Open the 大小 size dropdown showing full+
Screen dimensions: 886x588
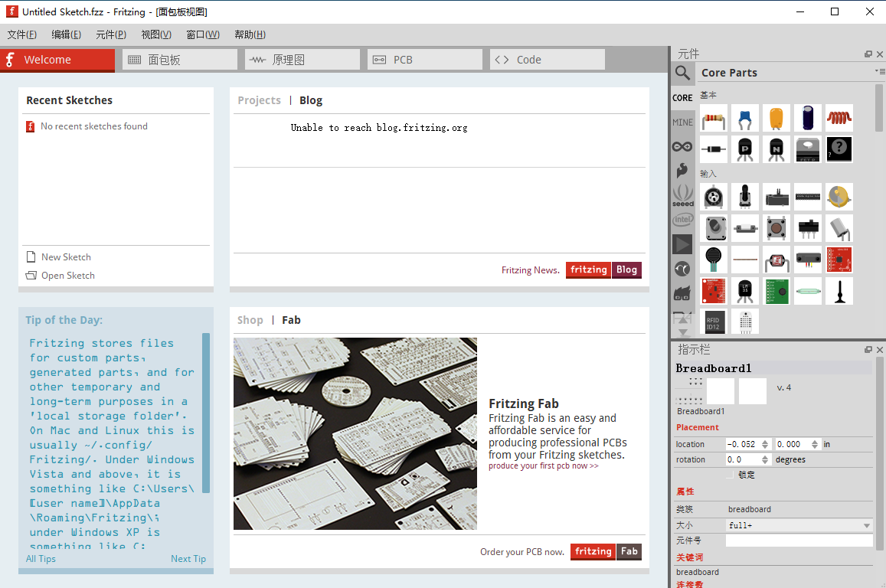click(799, 525)
